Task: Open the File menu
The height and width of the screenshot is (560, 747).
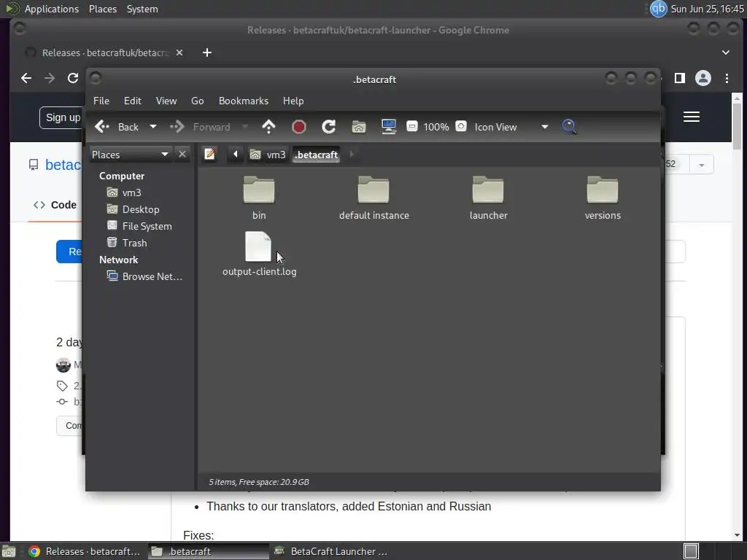Action: click(101, 101)
